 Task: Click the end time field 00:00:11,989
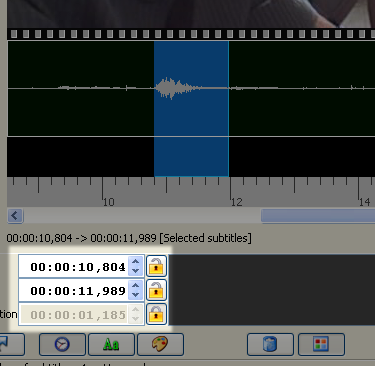pos(74,290)
